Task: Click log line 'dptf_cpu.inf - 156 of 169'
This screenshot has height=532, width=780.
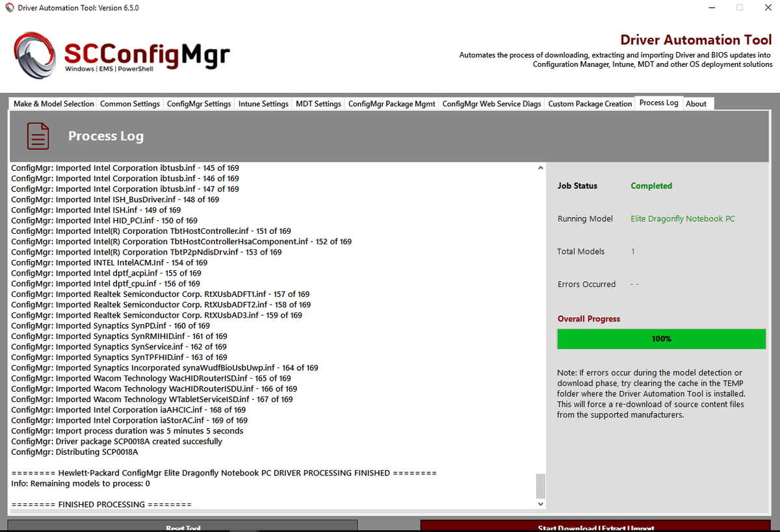Action: coord(105,284)
